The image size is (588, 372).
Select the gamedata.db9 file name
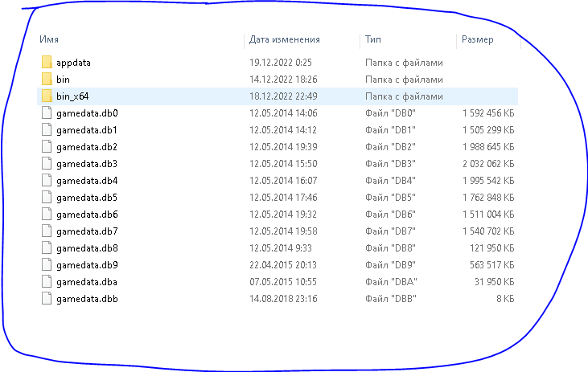87,265
